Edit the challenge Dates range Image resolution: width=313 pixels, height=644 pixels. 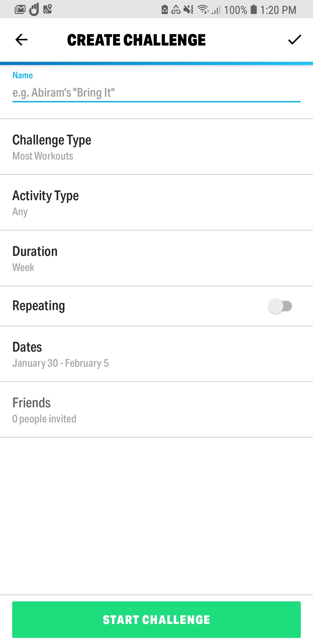click(x=156, y=354)
